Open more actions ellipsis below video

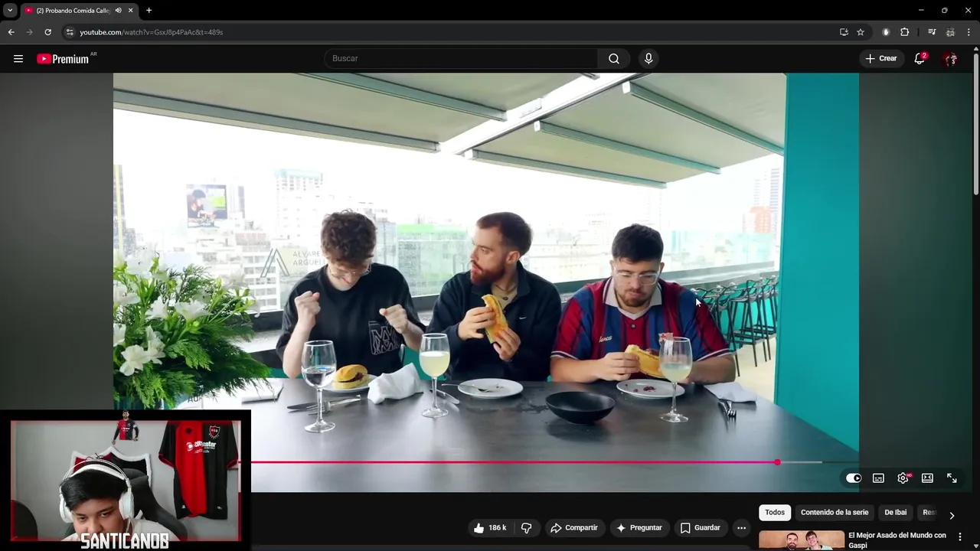click(741, 528)
